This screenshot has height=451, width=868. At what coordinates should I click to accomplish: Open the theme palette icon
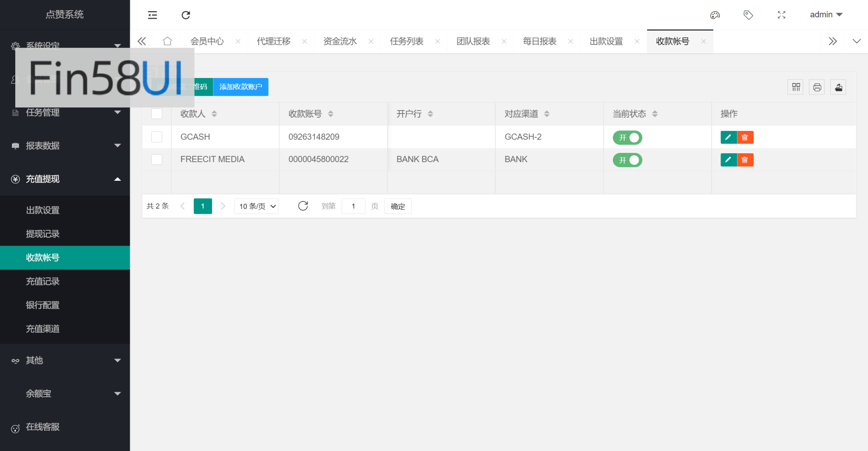[715, 15]
